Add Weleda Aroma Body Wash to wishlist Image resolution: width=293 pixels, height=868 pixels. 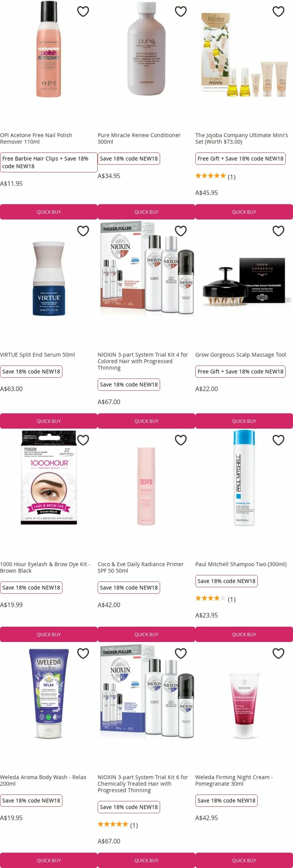click(83, 653)
